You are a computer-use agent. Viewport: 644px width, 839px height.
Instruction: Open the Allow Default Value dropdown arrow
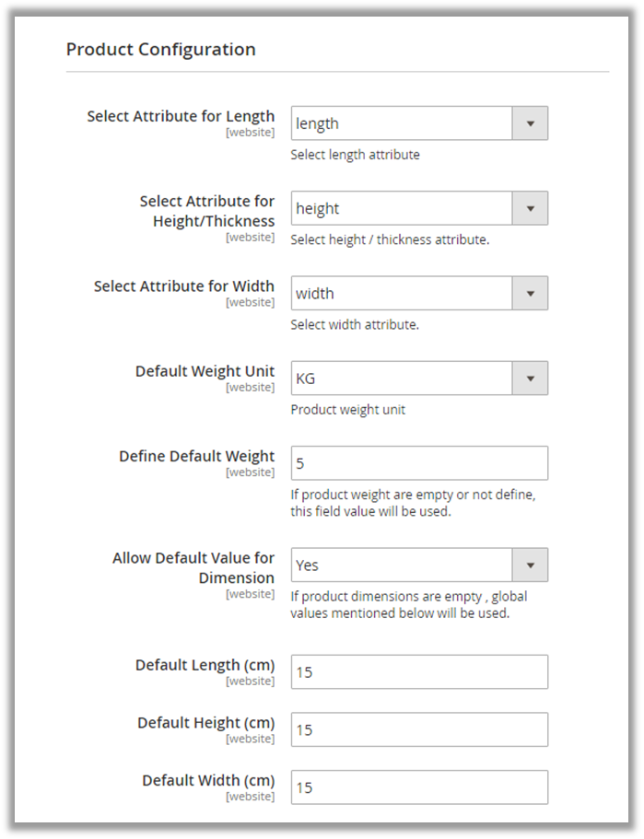coord(530,565)
